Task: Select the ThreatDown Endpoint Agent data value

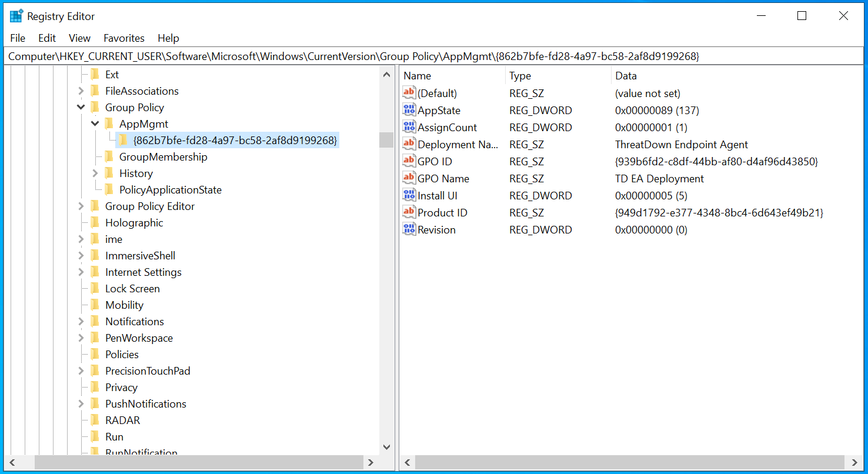Action: point(682,144)
